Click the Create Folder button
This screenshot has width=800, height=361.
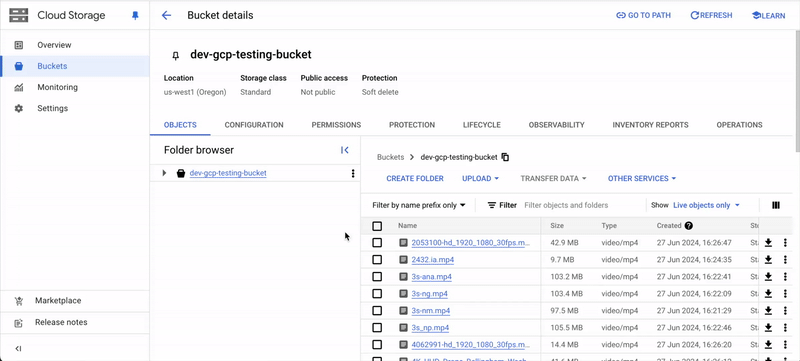[415, 178]
